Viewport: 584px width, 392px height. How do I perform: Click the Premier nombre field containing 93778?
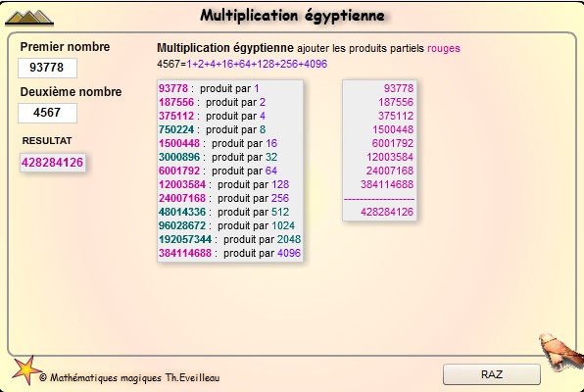click(x=47, y=68)
